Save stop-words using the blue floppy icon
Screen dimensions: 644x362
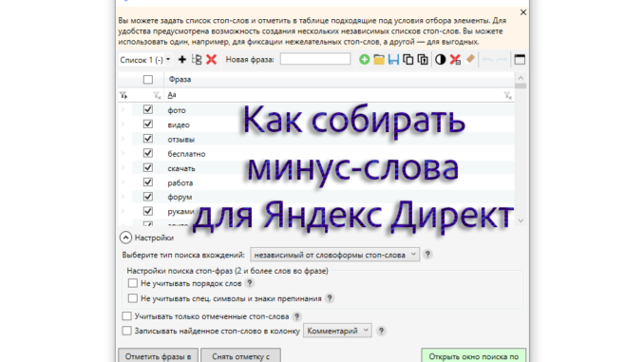click(393, 60)
